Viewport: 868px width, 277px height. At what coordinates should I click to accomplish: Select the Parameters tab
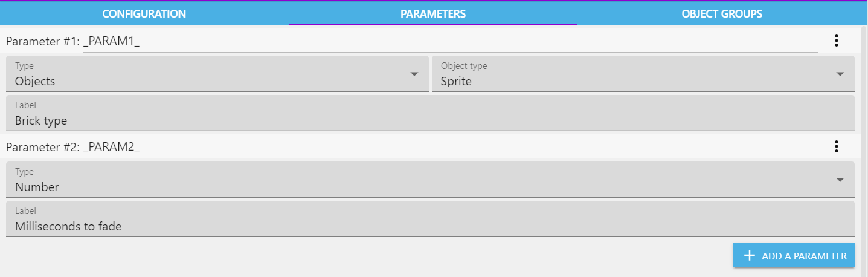coord(433,13)
